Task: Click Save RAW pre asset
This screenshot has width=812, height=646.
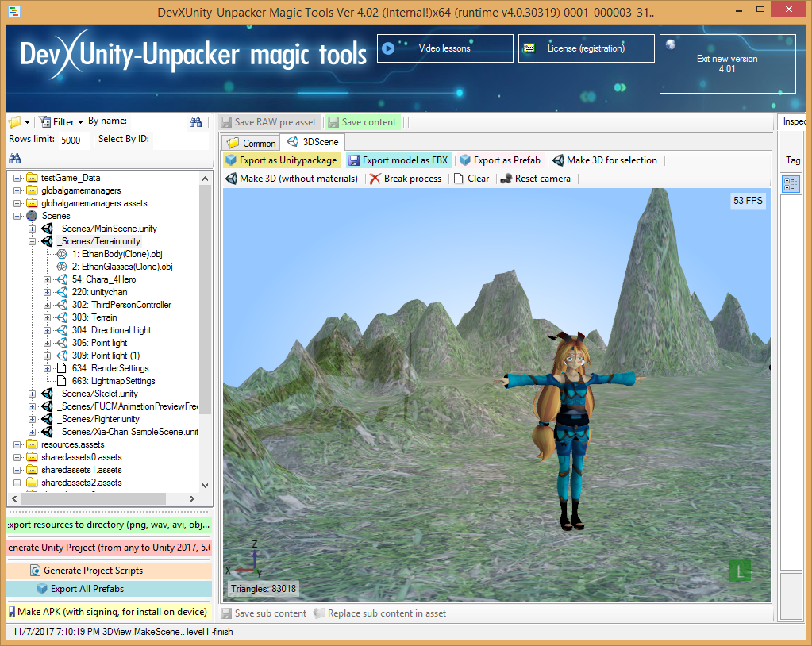Action: [x=269, y=122]
